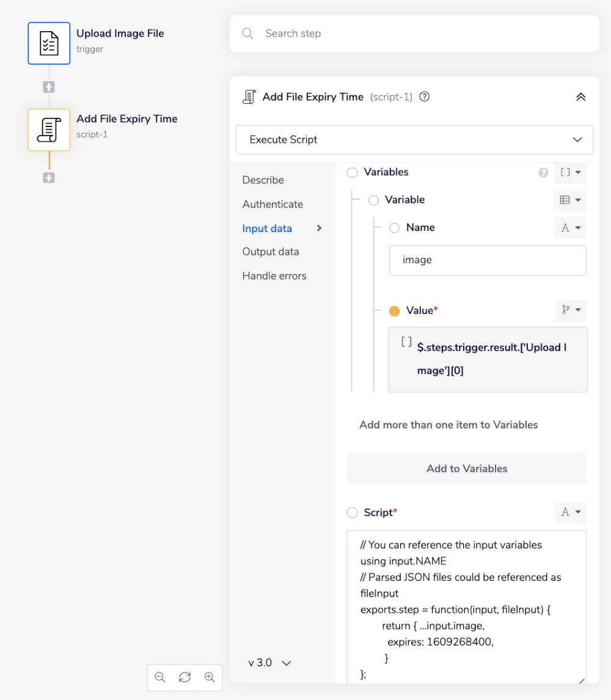Click the plus icon below the script node
The width and height of the screenshot is (611, 700).
coord(49,178)
